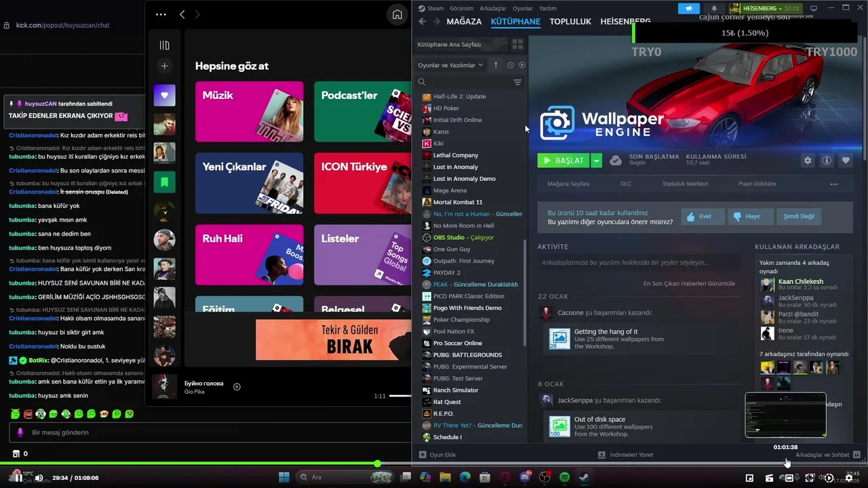Add Wallpaper Engine to favorites heart
Image resolution: width=868 pixels, height=488 pixels.
tap(846, 161)
